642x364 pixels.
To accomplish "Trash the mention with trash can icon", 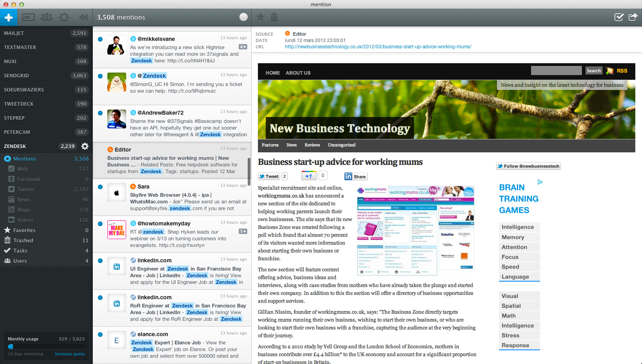I will [x=274, y=17].
